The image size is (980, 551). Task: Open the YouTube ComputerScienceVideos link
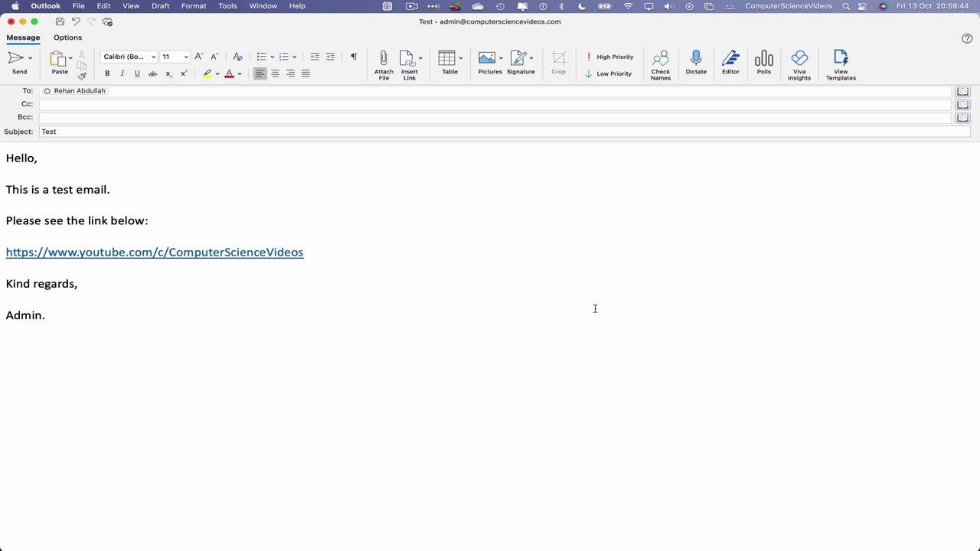(155, 252)
